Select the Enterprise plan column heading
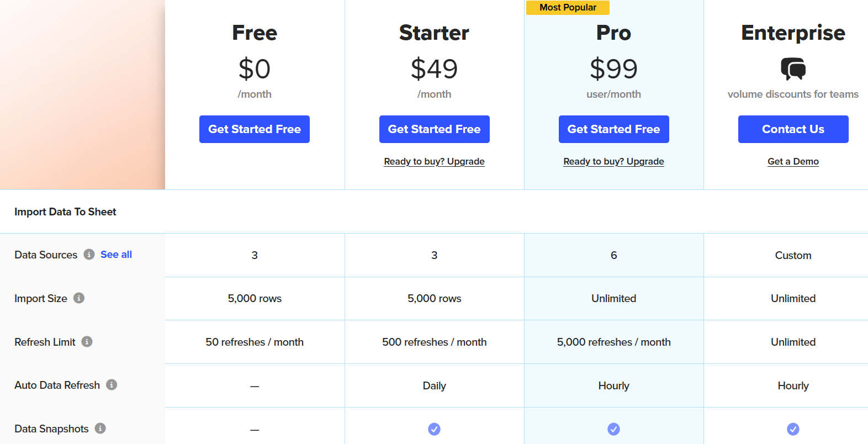 793,33
